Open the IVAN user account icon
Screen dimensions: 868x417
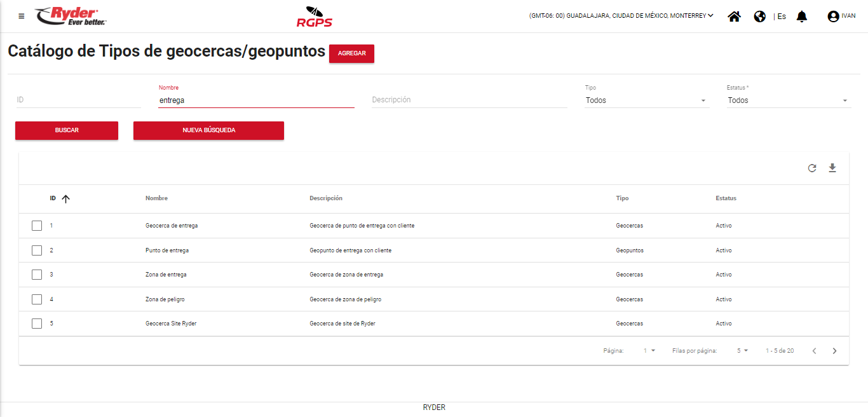[833, 17]
